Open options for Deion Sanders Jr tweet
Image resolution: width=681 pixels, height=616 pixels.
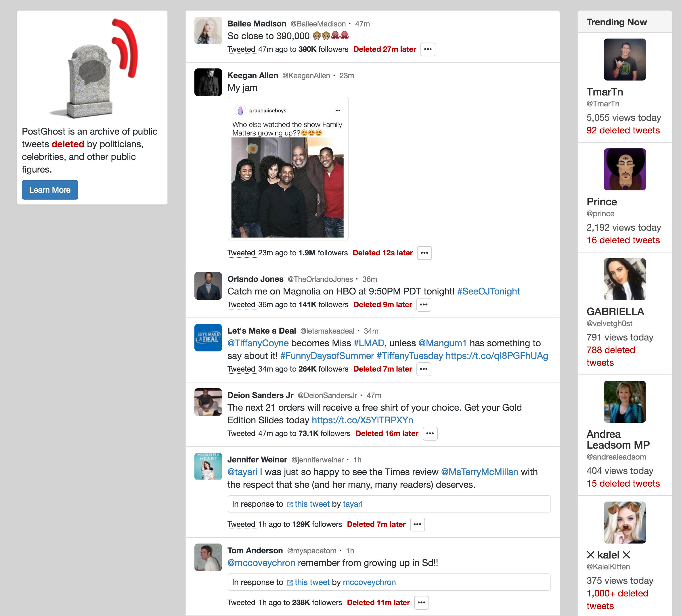point(430,434)
